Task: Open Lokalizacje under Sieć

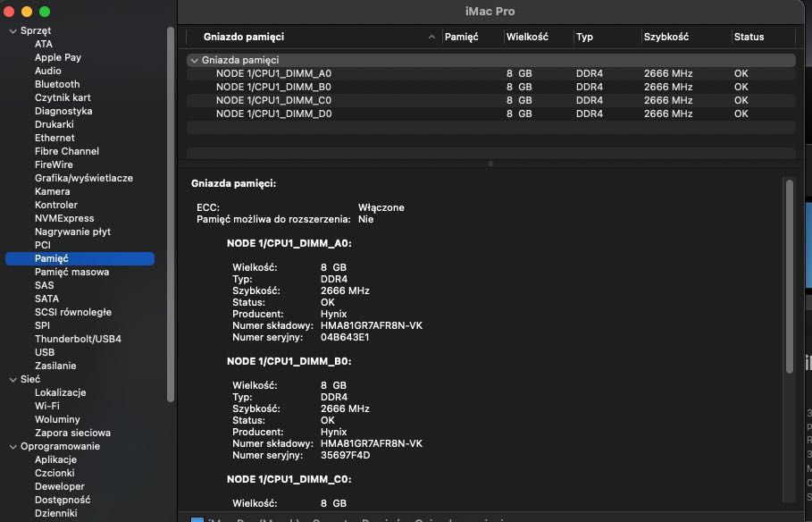Action: (x=60, y=393)
